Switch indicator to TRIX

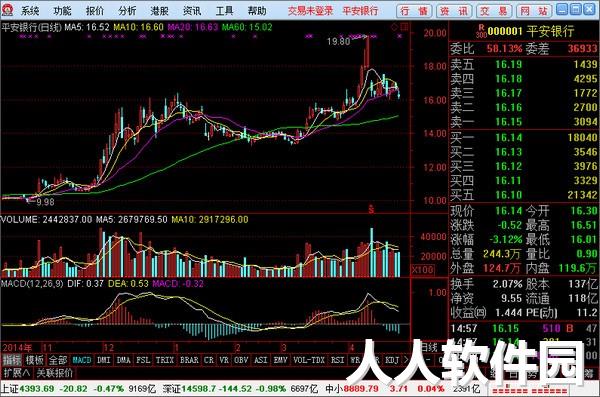pyautogui.click(x=165, y=360)
